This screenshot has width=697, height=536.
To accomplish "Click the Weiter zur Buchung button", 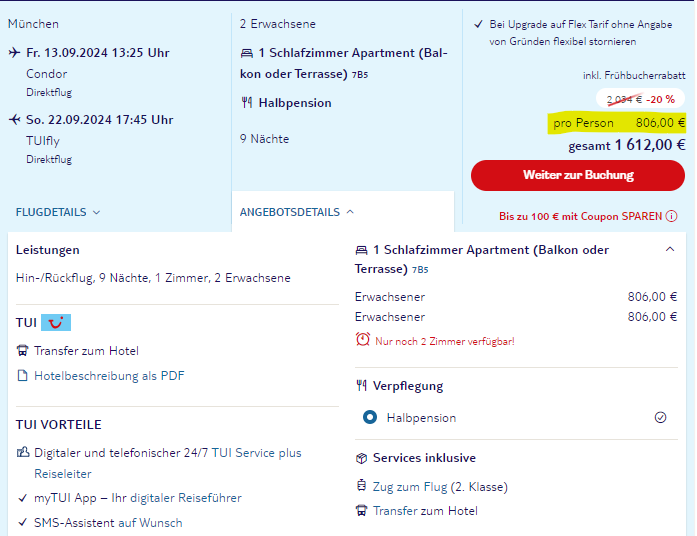I will (578, 176).
